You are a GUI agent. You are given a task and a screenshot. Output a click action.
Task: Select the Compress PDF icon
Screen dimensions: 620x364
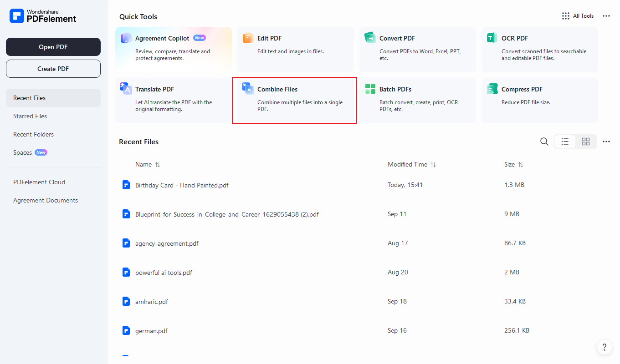[492, 89]
